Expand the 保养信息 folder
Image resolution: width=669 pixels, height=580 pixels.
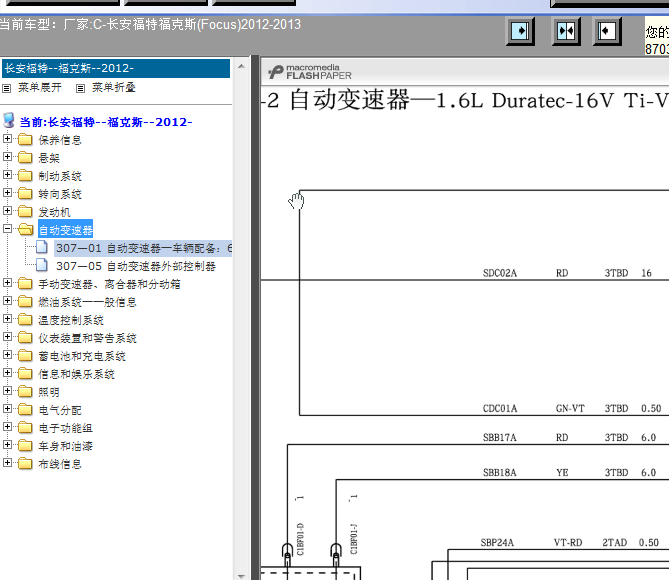tap(7, 139)
